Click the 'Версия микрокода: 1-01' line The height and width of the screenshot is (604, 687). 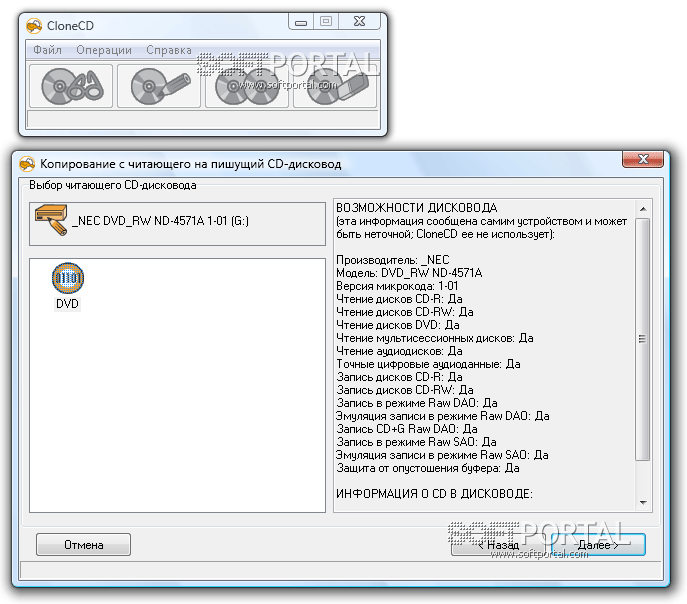click(397, 286)
